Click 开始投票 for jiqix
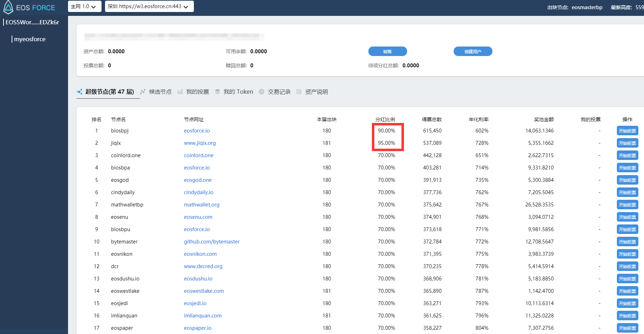 [627, 143]
